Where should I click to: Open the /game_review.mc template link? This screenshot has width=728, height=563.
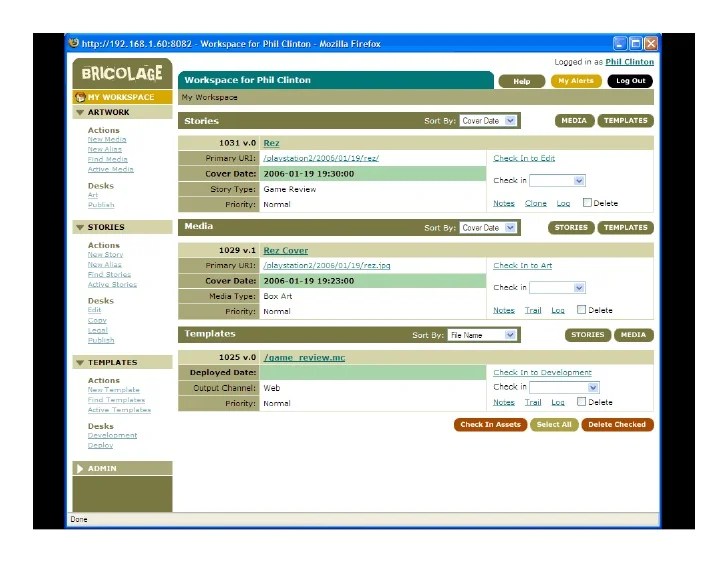[304, 357]
